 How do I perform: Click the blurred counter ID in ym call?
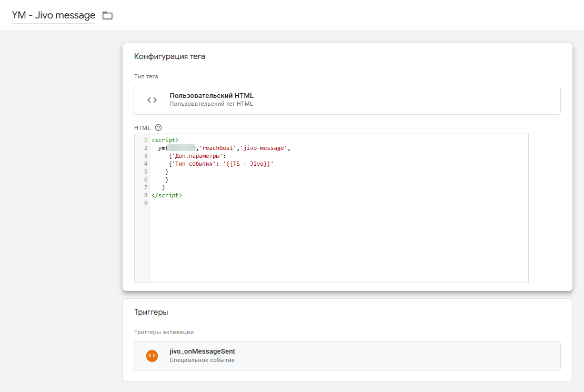[x=182, y=148]
